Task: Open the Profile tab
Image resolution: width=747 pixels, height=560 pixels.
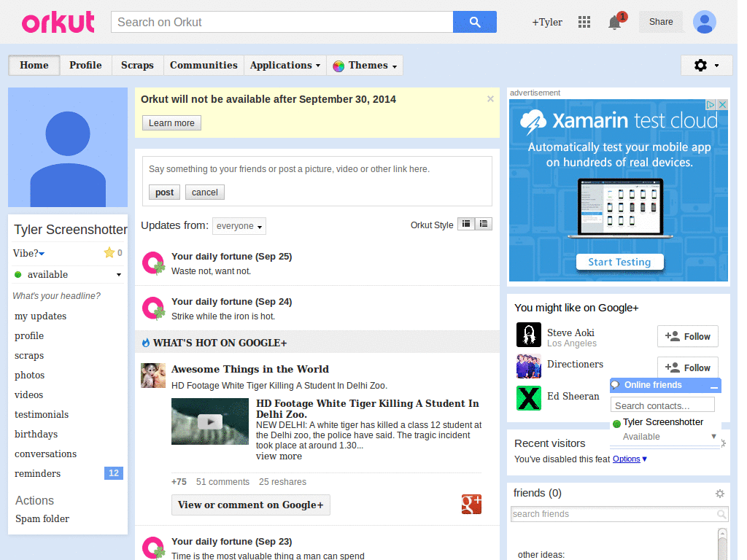Action: click(85, 65)
